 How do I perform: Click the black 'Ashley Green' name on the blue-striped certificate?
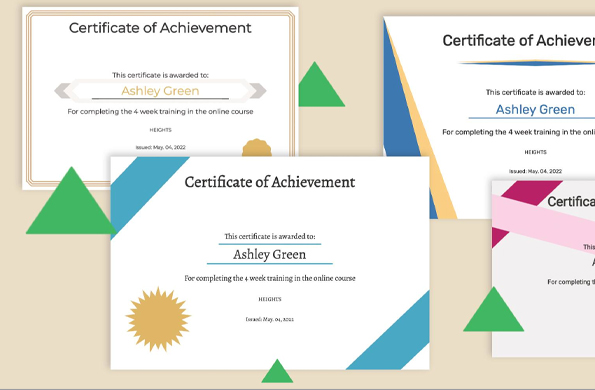click(269, 254)
